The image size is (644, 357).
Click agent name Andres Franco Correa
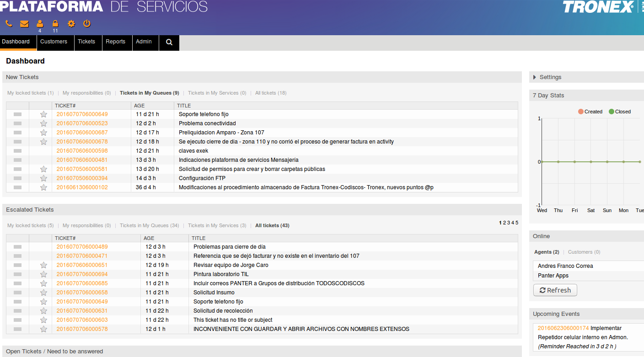click(565, 266)
